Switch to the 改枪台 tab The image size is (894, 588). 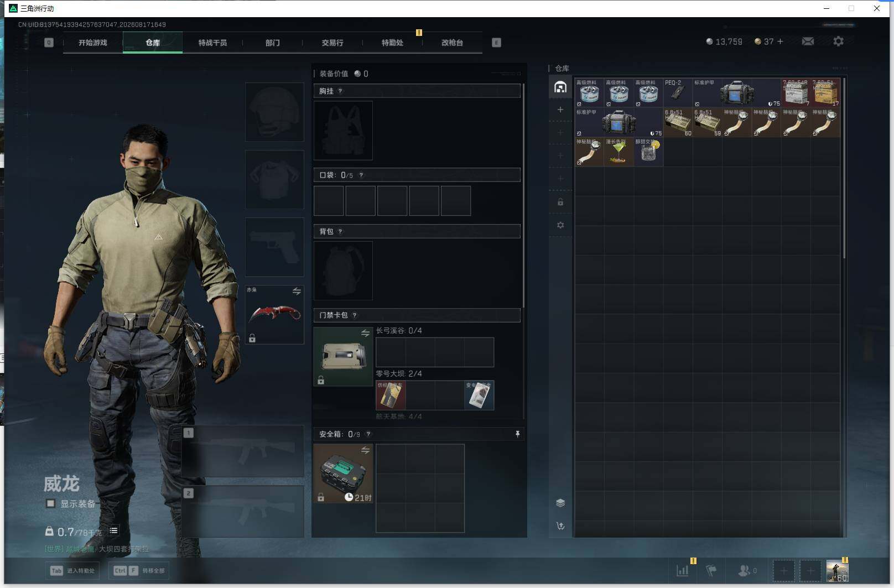(452, 43)
